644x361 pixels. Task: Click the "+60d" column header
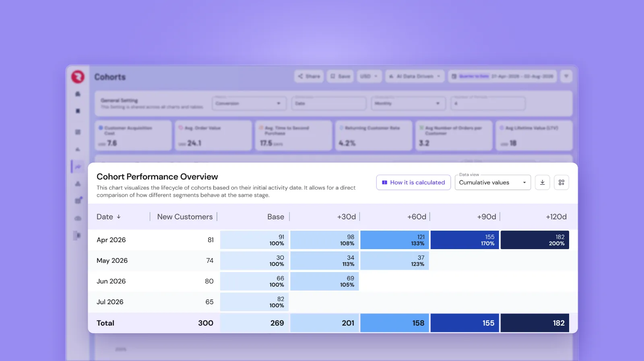pyautogui.click(x=417, y=217)
